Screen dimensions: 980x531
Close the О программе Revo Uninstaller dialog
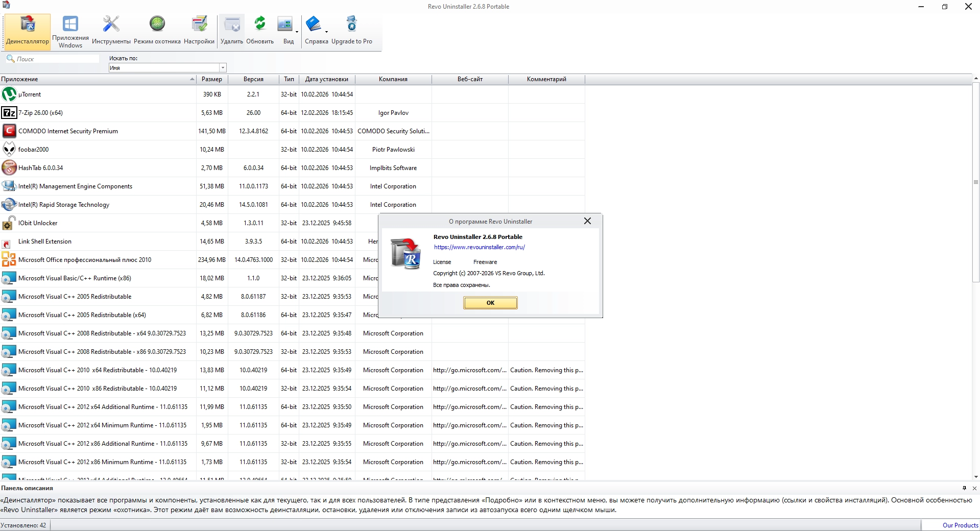pyautogui.click(x=587, y=221)
